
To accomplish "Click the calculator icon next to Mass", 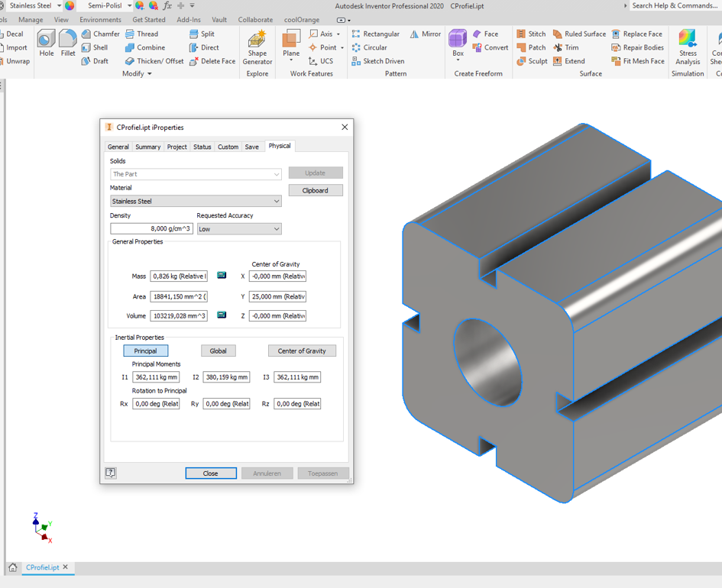I will pos(222,276).
